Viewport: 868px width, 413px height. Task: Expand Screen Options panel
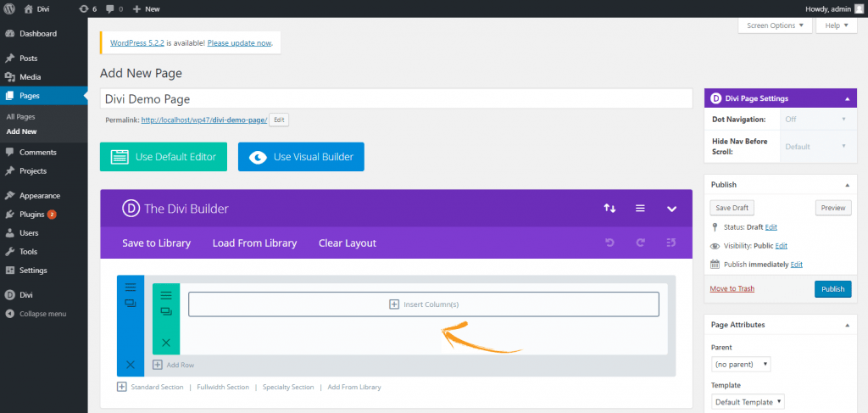coord(775,25)
